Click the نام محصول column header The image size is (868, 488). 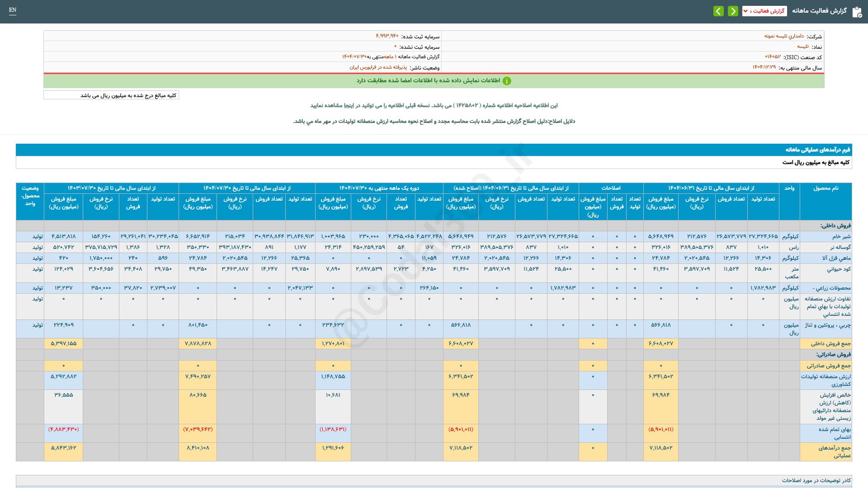(826, 188)
